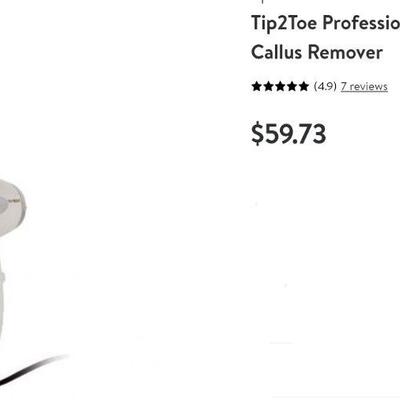Click the small brand logo on the device head
Viewport: 400px width, 400px height.
tap(14, 201)
